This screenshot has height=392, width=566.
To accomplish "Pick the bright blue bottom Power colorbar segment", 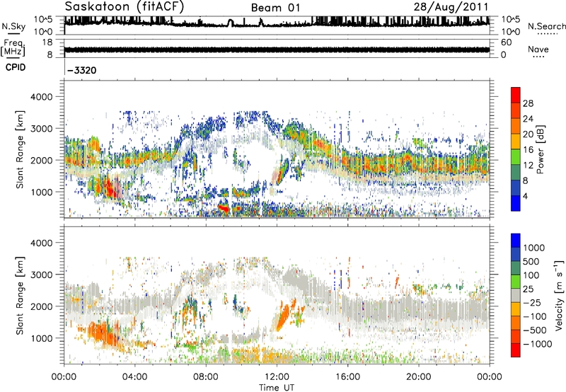I will point(516,203).
